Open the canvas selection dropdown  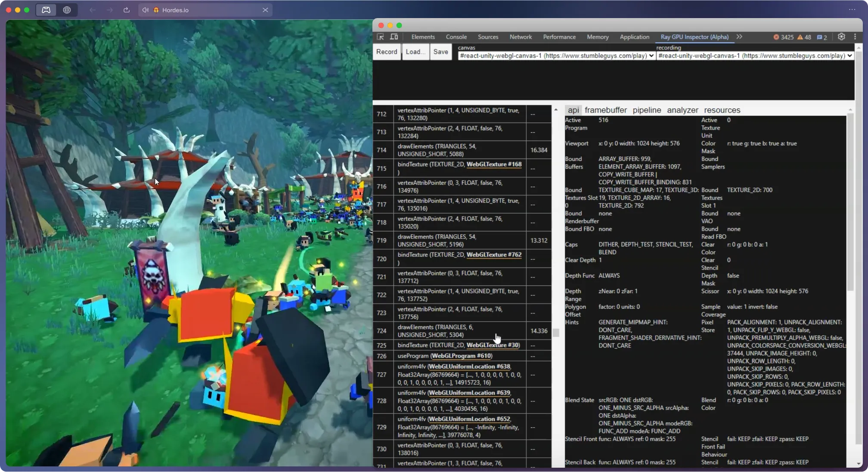556,56
